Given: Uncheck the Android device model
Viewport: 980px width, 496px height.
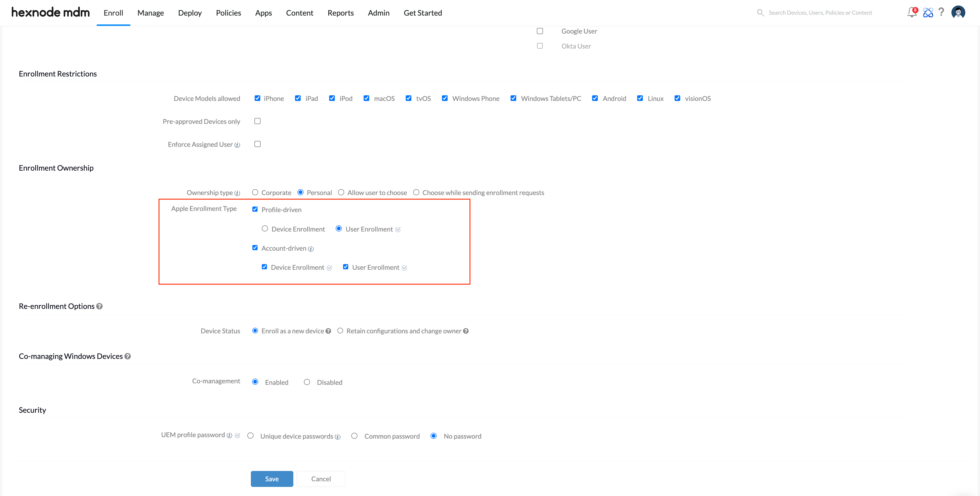Looking at the screenshot, I should coord(595,98).
